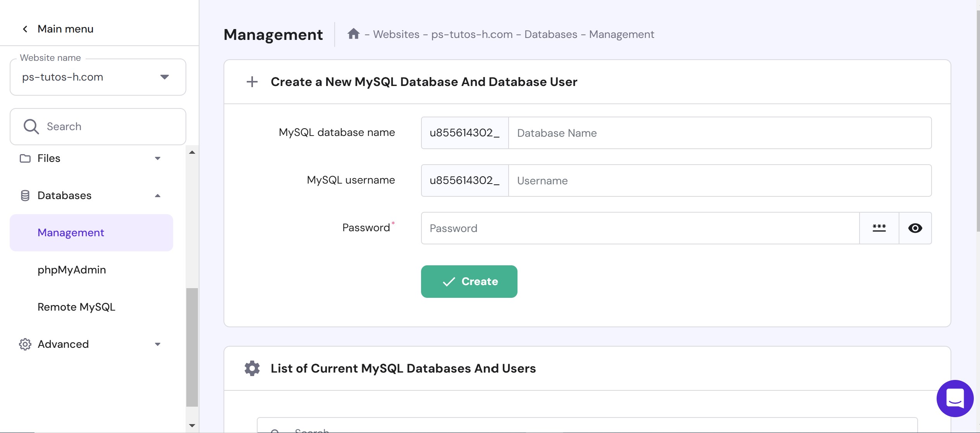980x433 pixels.
Task: Click the Databases menu label
Action: coord(64,196)
